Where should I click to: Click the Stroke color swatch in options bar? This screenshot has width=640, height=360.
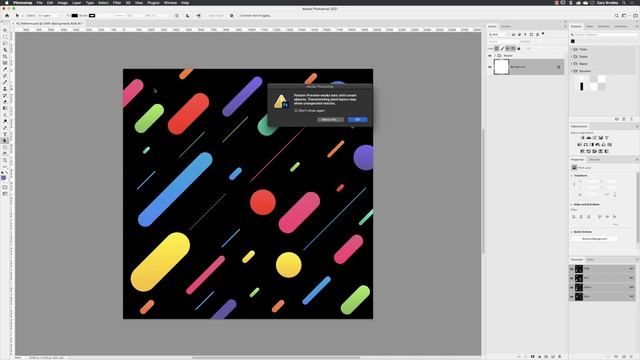92,16
